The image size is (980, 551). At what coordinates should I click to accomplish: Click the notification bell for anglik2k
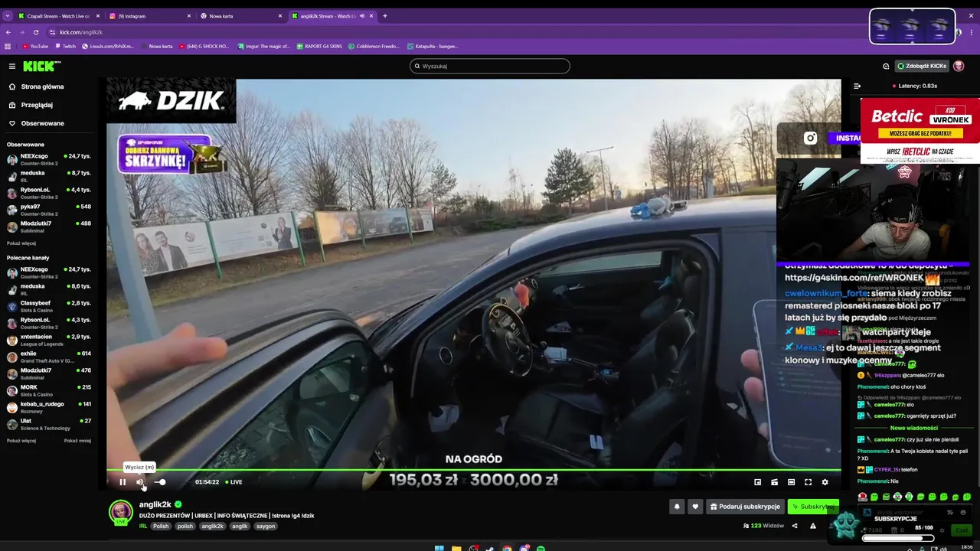[x=677, y=507]
